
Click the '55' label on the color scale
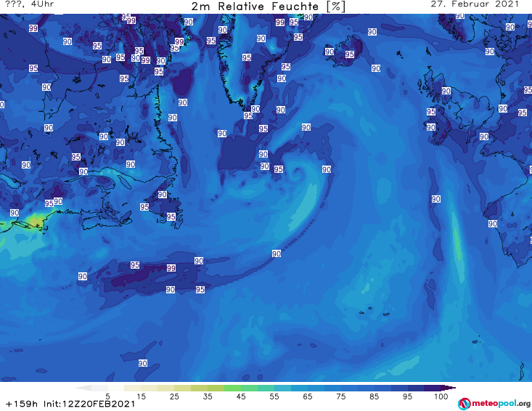pos(274,396)
